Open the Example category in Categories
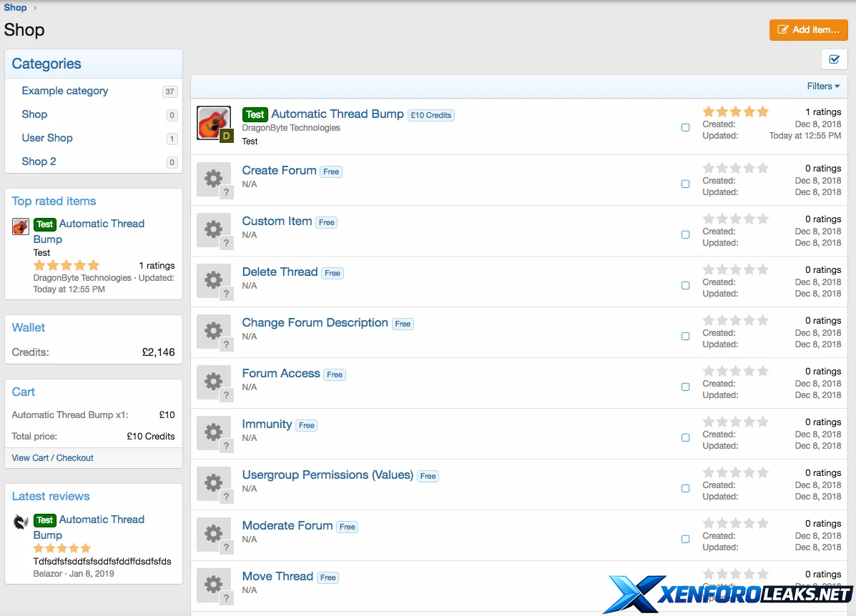This screenshot has width=856, height=616. point(65,91)
